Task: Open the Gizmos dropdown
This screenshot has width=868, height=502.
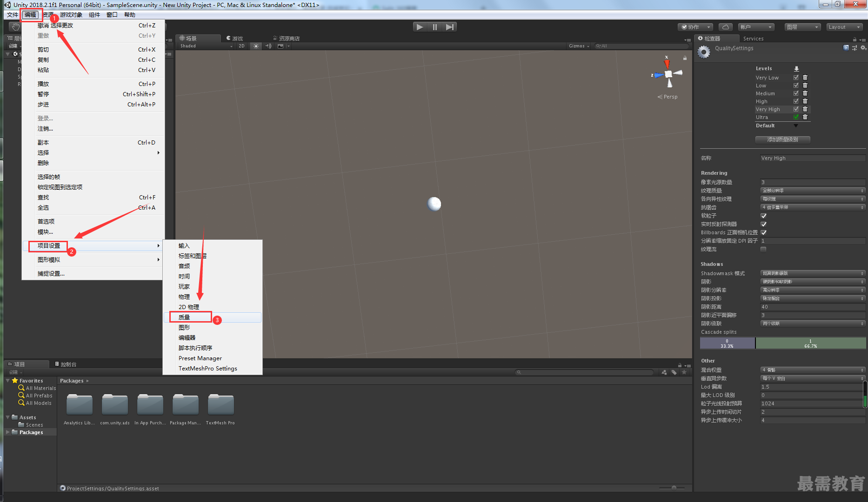Action: [x=579, y=46]
